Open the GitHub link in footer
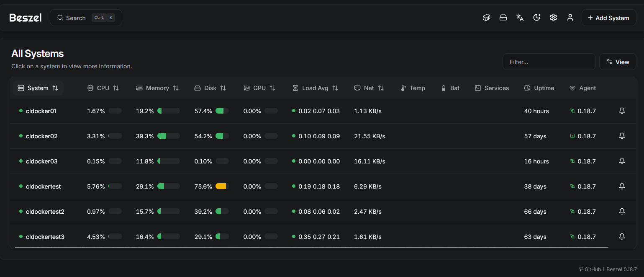 click(590, 269)
